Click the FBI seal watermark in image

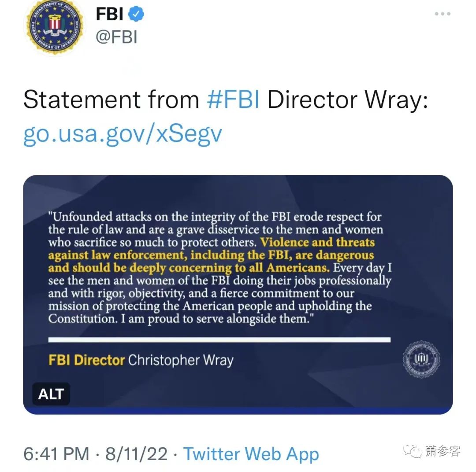pyautogui.click(x=421, y=359)
